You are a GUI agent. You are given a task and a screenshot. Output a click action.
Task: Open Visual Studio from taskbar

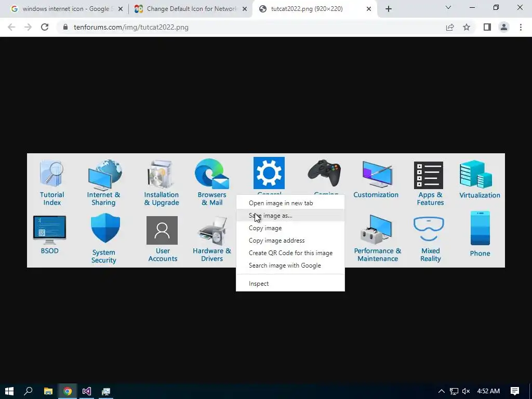pos(87,391)
